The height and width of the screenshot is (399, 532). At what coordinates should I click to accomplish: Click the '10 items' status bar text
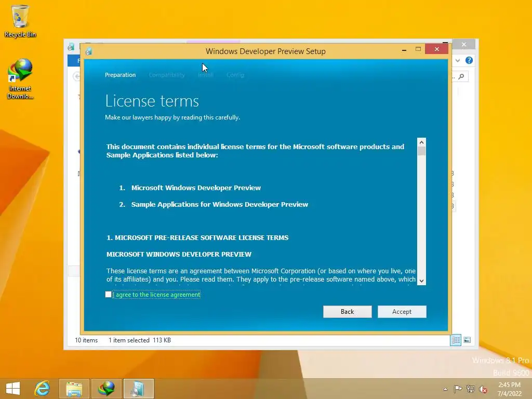86,340
